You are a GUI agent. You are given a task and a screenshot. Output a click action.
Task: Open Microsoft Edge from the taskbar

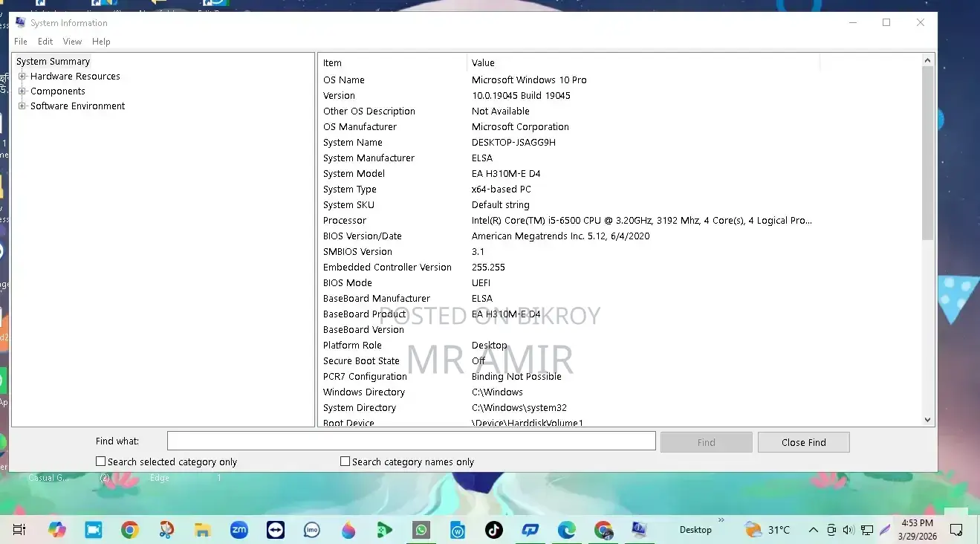567,530
